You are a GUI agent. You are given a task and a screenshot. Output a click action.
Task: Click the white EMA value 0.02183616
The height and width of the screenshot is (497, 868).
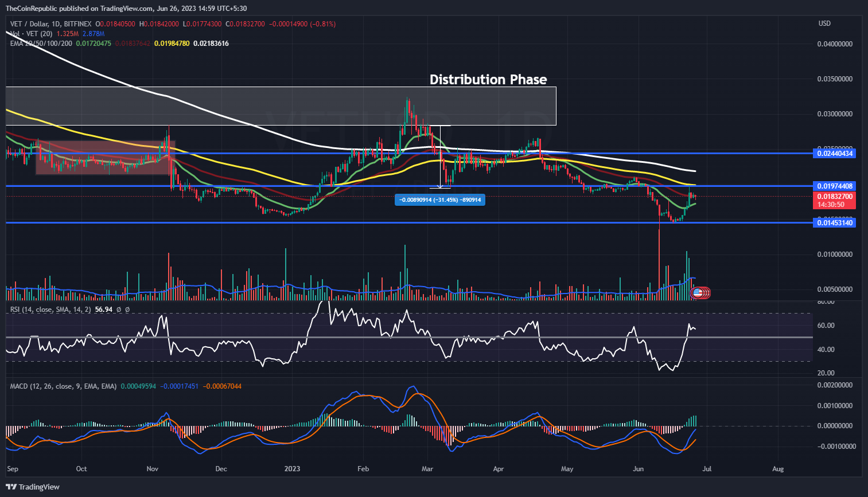coord(211,44)
